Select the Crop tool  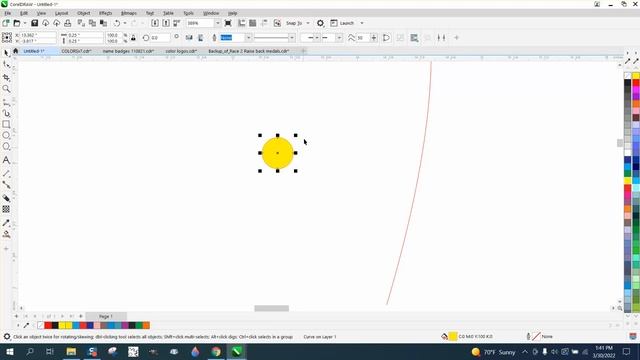(x=6, y=78)
